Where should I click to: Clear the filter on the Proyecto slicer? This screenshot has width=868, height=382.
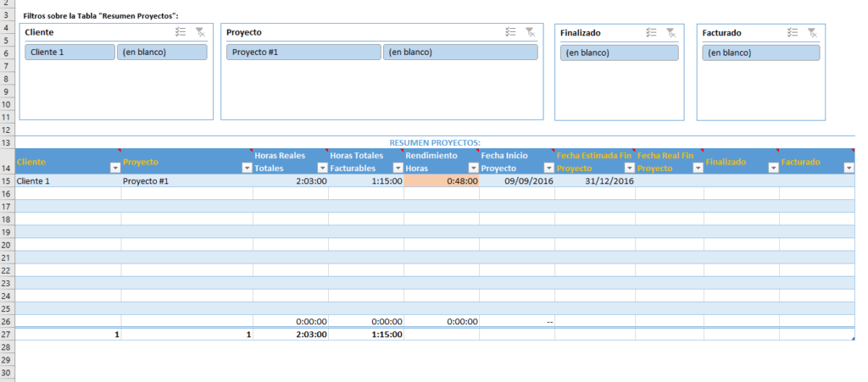pos(530,32)
